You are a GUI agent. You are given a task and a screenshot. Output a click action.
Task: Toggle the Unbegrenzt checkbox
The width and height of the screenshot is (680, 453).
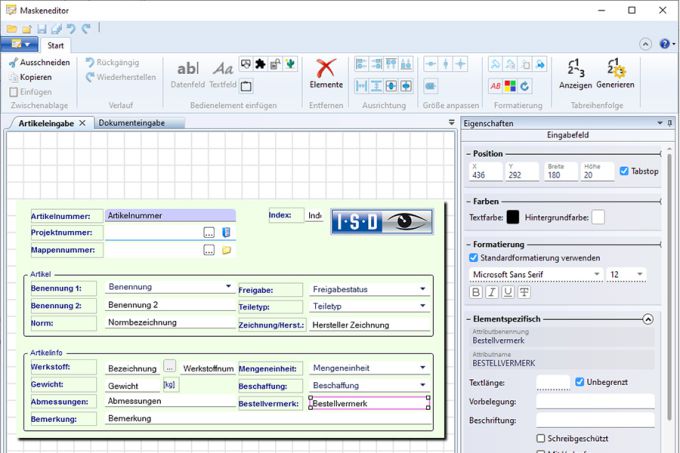click(581, 382)
